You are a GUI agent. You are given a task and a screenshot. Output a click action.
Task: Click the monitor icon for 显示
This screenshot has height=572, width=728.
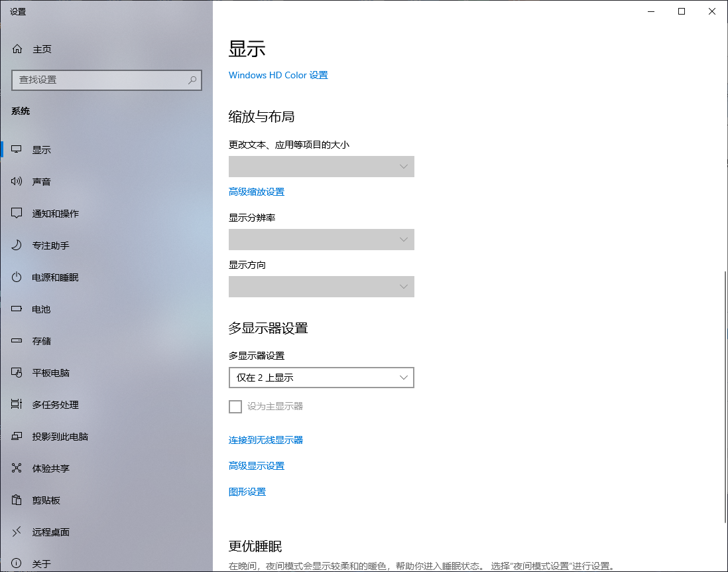click(x=17, y=149)
